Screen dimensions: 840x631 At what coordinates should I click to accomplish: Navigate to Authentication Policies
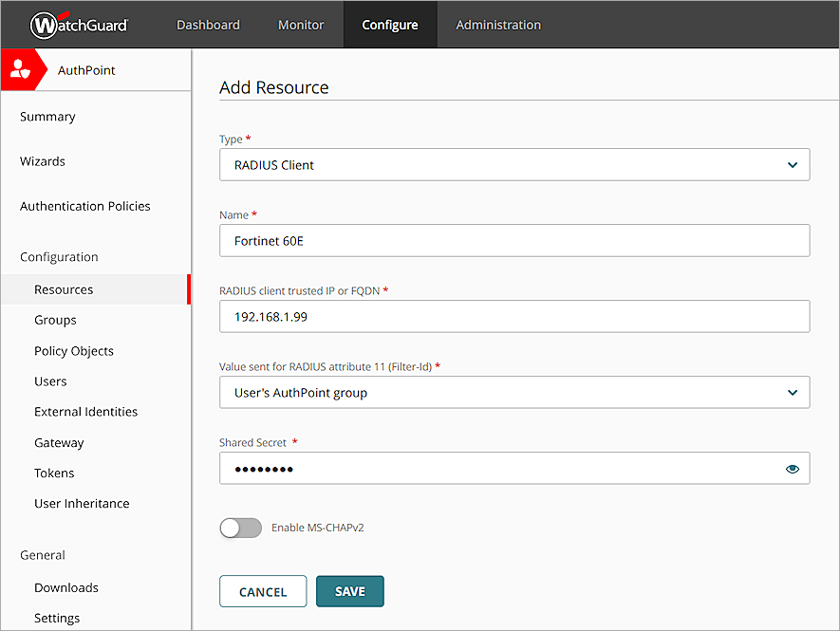84,206
